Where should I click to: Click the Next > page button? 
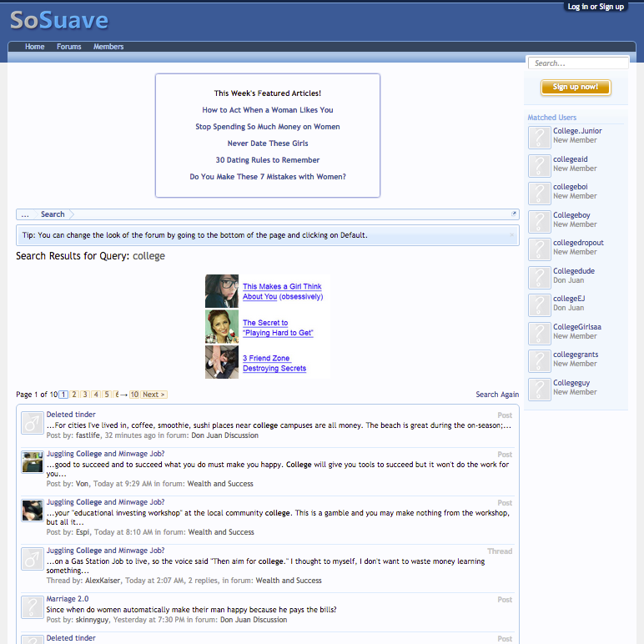pos(154,395)
